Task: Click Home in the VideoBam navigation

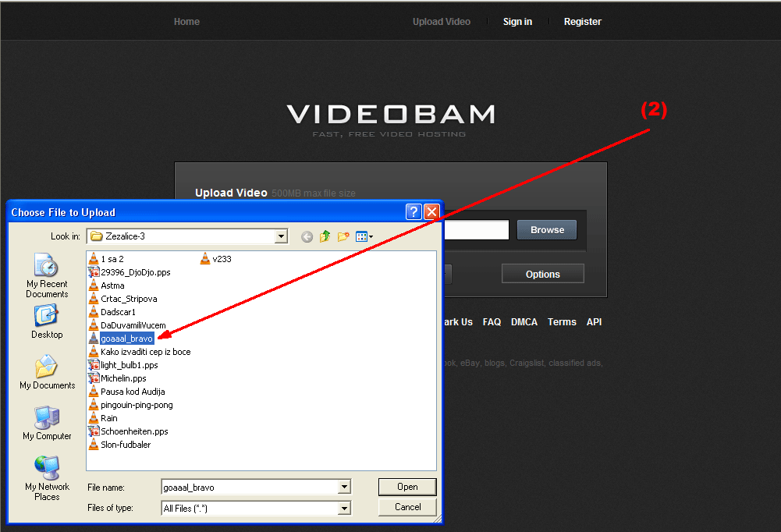Action: click(186, 21)
